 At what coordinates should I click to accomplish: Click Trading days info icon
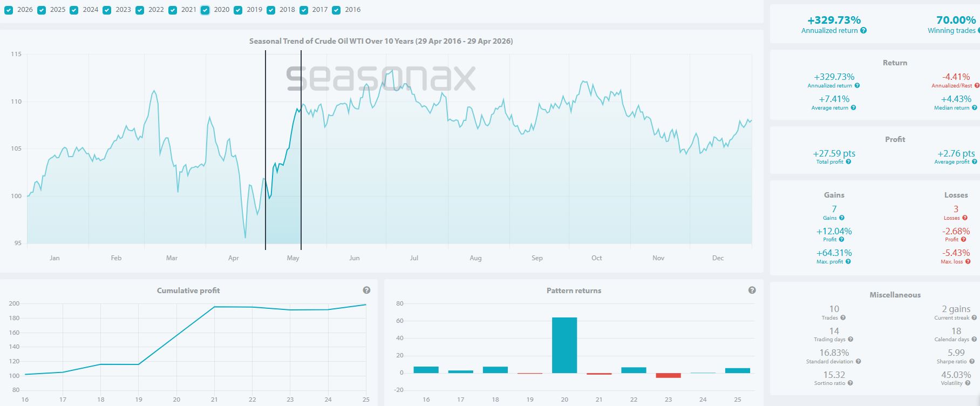[x=850, y=340]
